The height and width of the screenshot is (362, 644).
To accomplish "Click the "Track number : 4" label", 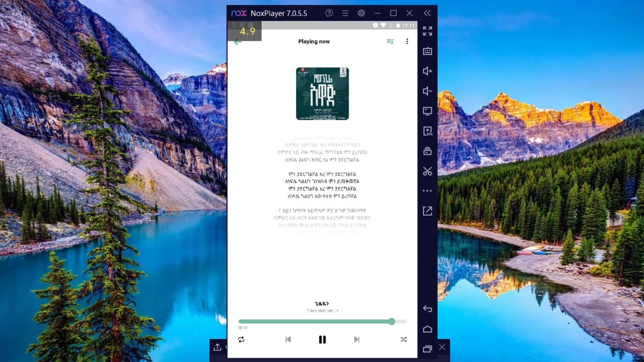I will [x=323, y=311].
